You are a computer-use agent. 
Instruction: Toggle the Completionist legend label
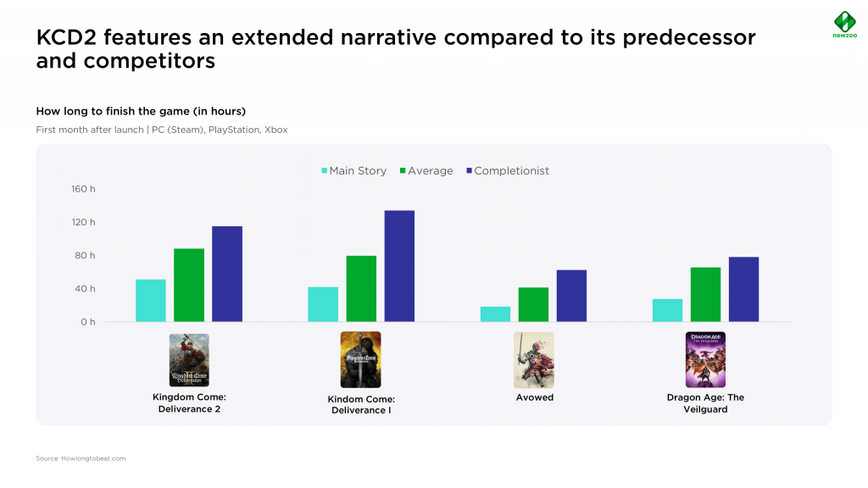click(511, 171)
